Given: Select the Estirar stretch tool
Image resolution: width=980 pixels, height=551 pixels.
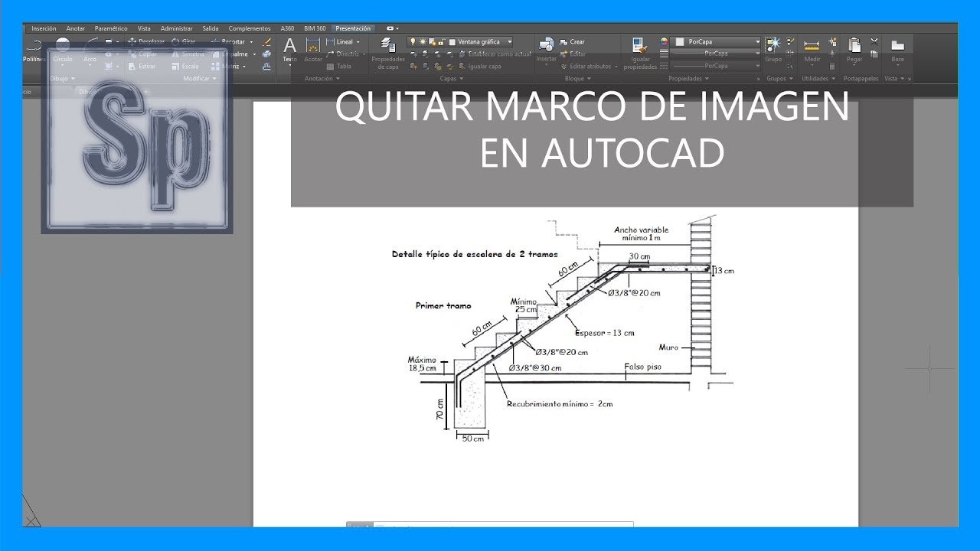Looking at the screenshot, I should (142, 66).
